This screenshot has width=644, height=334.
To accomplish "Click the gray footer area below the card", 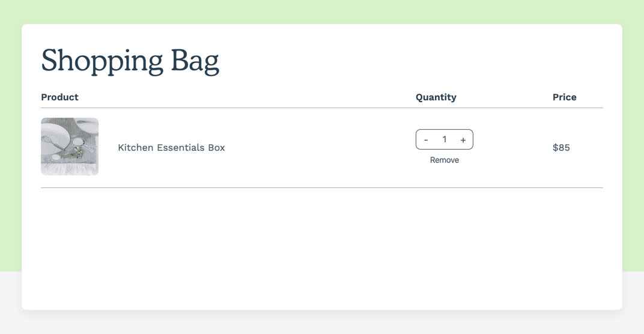I will 322,323.
